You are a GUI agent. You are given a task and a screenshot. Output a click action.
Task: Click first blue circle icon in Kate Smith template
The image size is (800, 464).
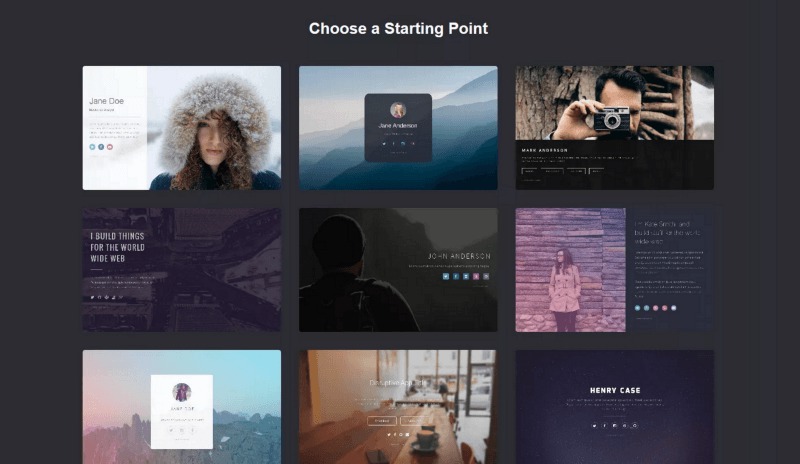click(x=637, y=308)
